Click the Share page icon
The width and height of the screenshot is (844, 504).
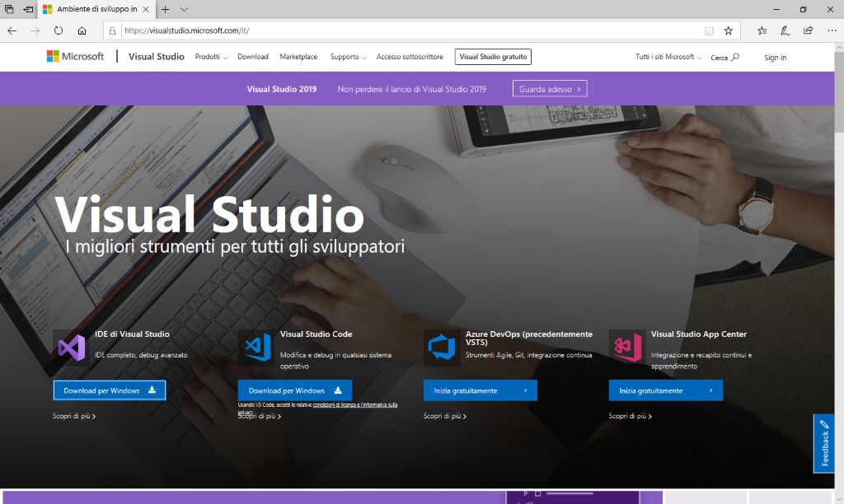click(x=808, y=30)
